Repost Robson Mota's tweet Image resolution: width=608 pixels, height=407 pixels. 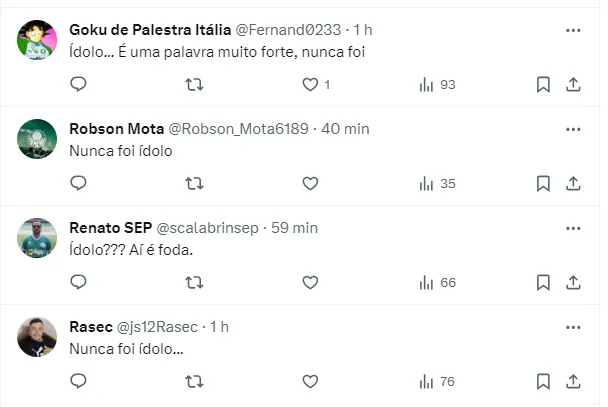click(195, 183)
